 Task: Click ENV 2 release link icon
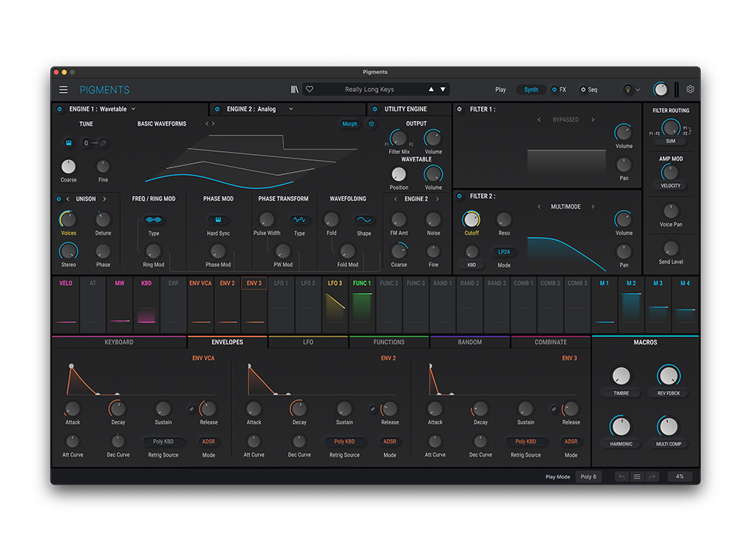point(373,409)
